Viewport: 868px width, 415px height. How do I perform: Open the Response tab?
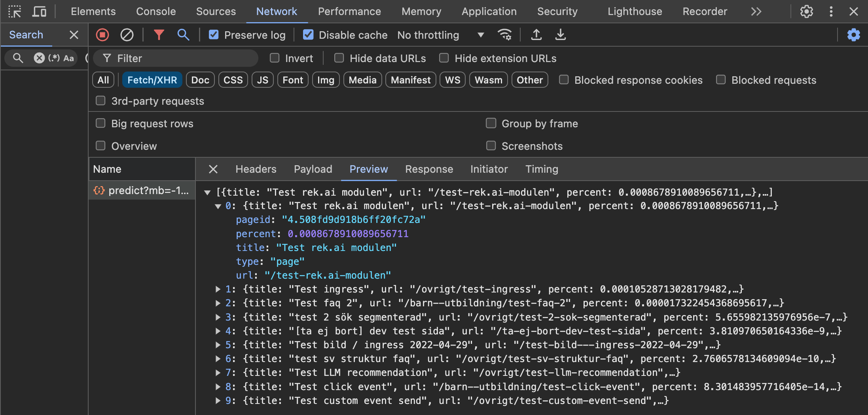pos(429,169)
